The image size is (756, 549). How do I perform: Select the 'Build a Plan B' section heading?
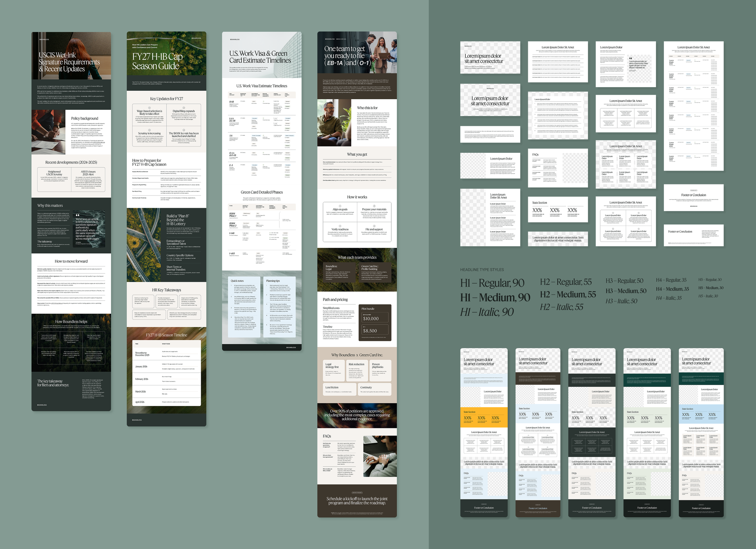tap(177, 220)
